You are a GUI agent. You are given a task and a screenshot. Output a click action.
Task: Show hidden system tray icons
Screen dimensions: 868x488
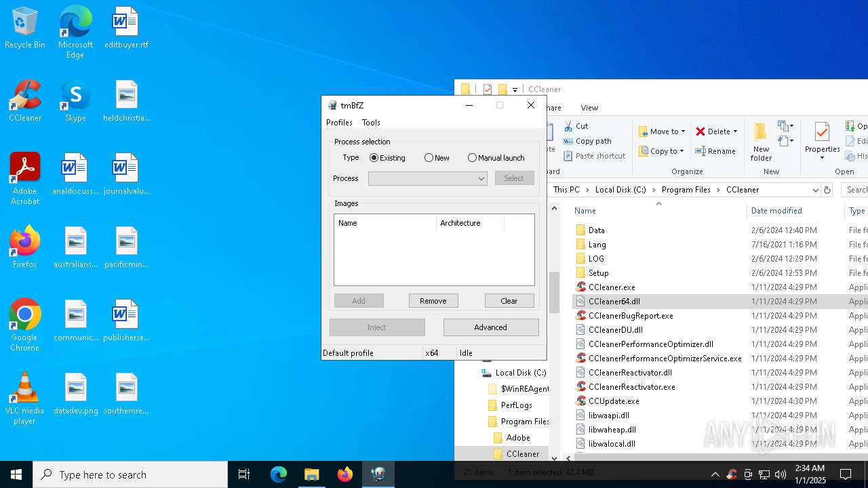click(715, 474)
